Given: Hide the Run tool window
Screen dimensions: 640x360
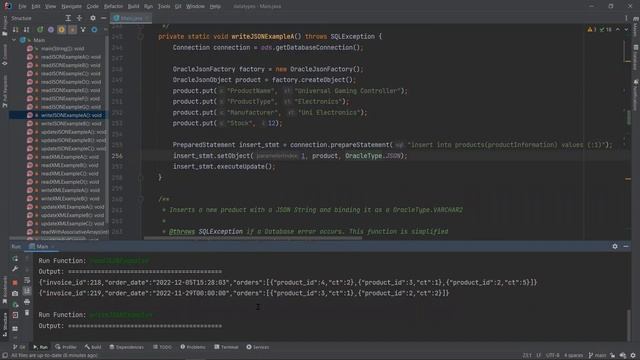Looking at the screenshot, I should pyautogui.click(x=626, y=247).
